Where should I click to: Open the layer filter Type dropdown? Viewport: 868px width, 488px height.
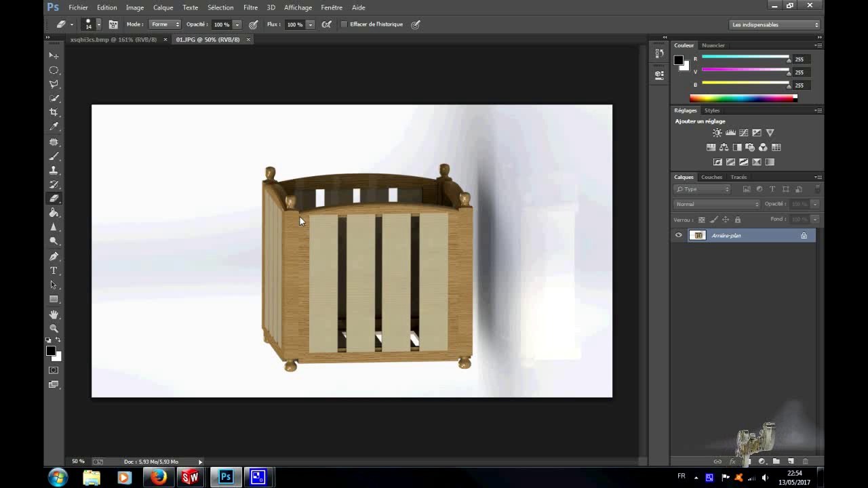[x=703, y=189]
